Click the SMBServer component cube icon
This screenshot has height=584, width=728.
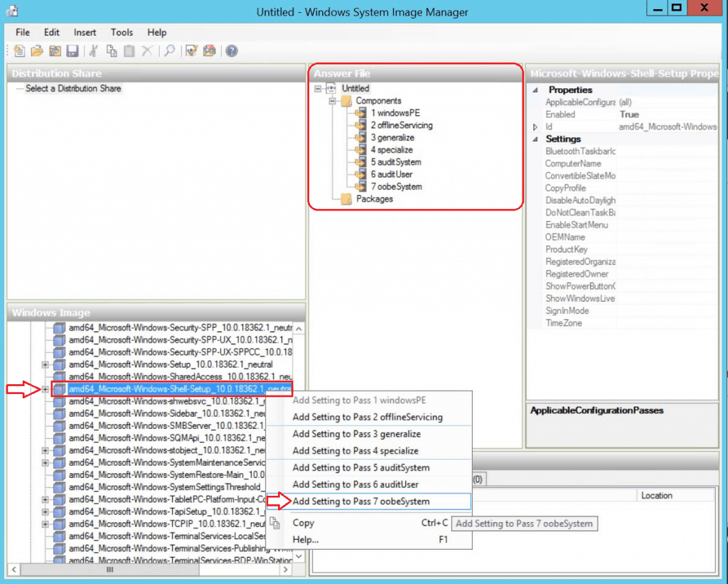point(60,425)
